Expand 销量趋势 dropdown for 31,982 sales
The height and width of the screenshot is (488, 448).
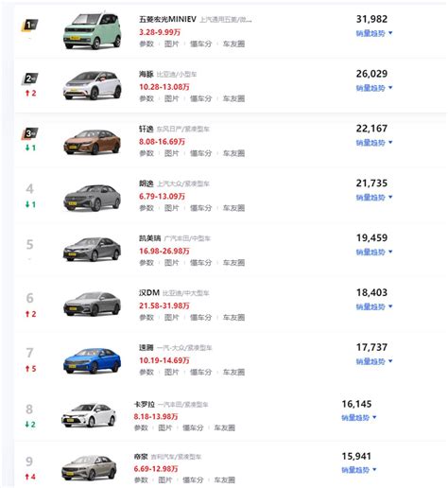point(374,33)
